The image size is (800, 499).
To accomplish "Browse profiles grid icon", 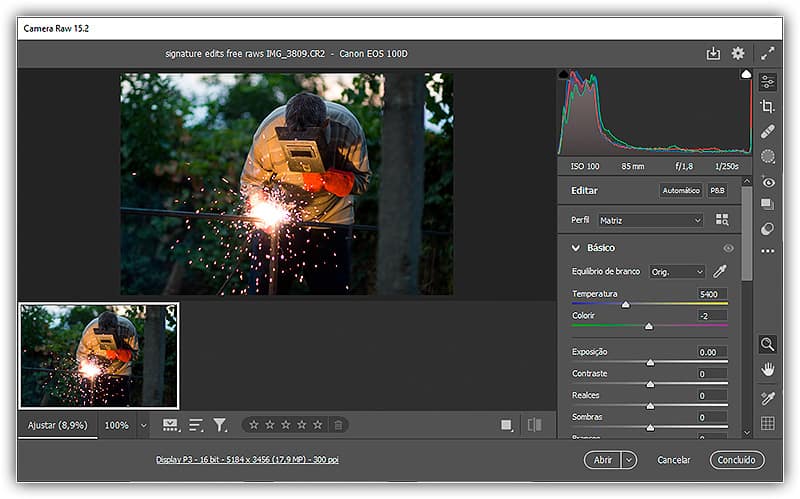I will (722, 220).
